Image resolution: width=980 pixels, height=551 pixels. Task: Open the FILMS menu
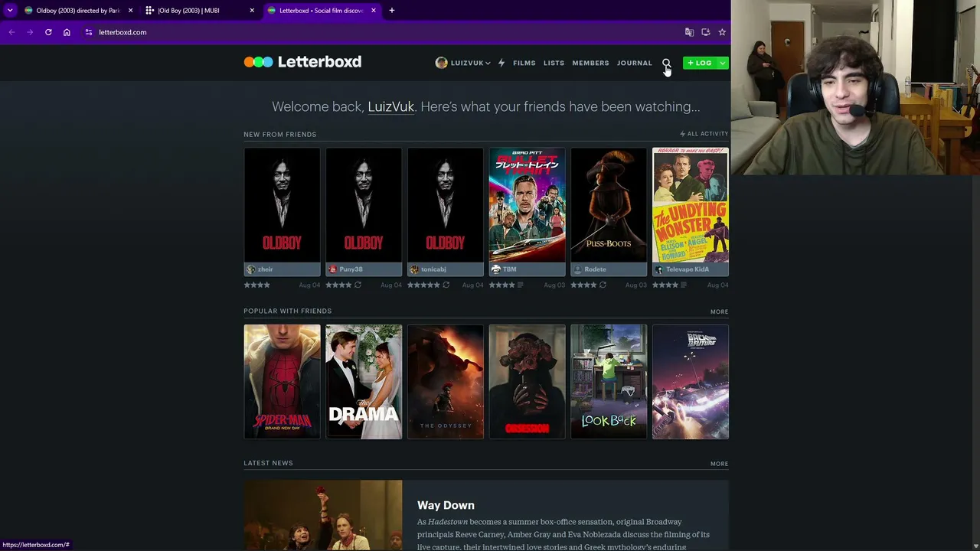(x=524, y=63)
